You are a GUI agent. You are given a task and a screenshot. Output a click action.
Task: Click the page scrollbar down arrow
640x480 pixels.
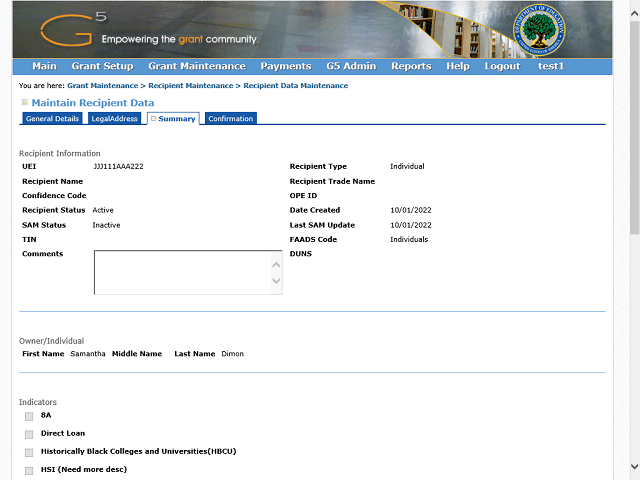tap(634, 466)
